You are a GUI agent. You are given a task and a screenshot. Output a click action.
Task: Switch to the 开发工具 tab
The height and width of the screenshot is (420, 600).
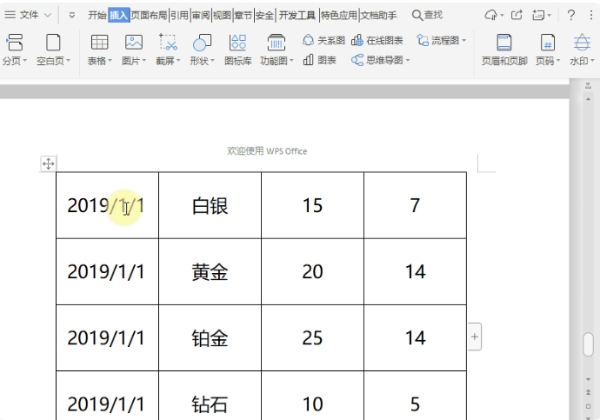click(x=297, y=15)
